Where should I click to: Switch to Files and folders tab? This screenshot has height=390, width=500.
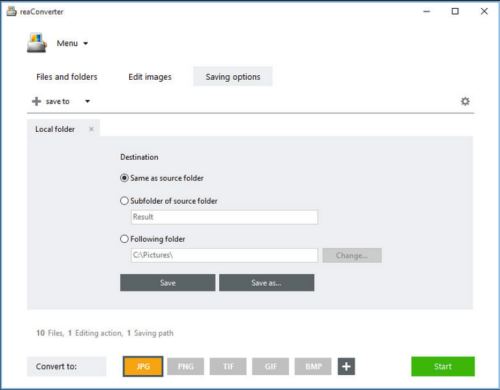click(x=67, y=77)
